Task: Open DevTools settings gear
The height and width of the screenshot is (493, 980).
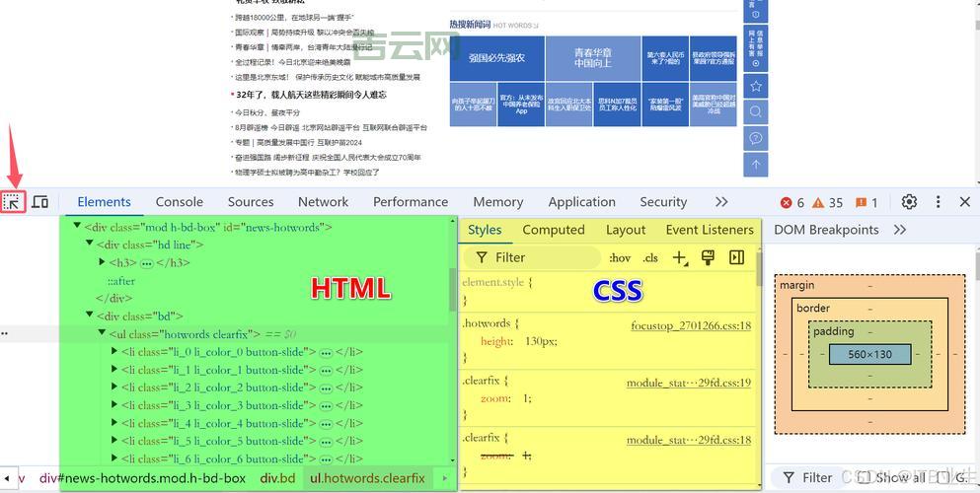Action: pos(909,201)
